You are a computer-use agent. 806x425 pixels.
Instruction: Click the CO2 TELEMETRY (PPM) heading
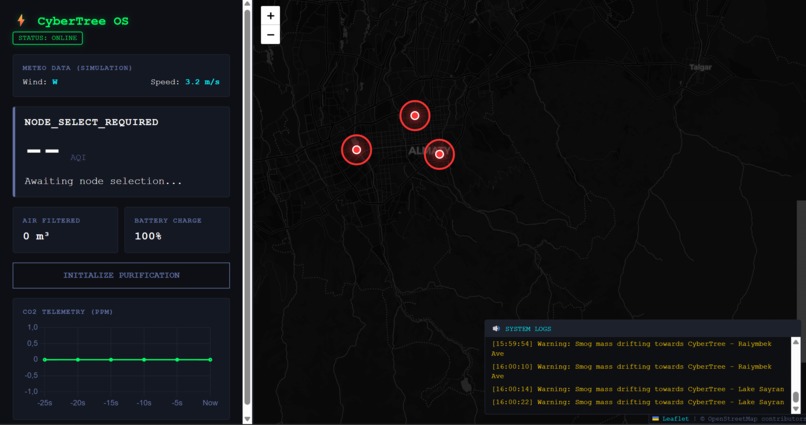click(67, 312)
